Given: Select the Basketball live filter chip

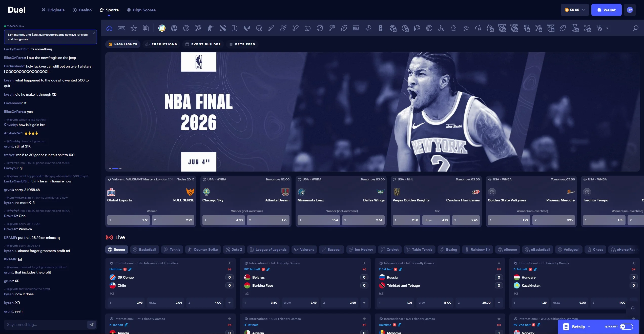Looking at the screenshot, I should point(145,249).
